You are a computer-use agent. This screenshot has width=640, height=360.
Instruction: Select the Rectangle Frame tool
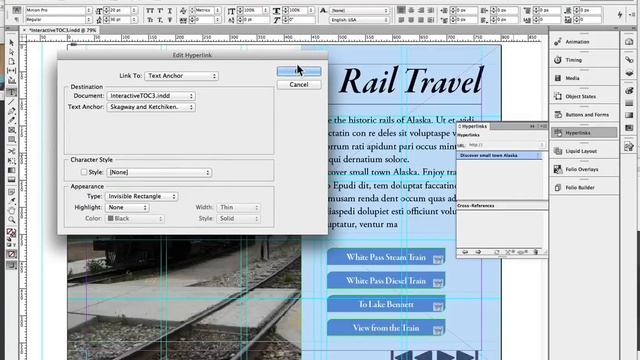point(11,130)
